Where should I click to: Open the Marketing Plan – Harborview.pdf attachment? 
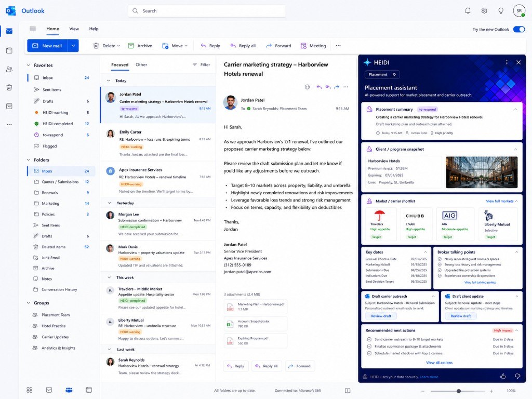coord(256,307)
